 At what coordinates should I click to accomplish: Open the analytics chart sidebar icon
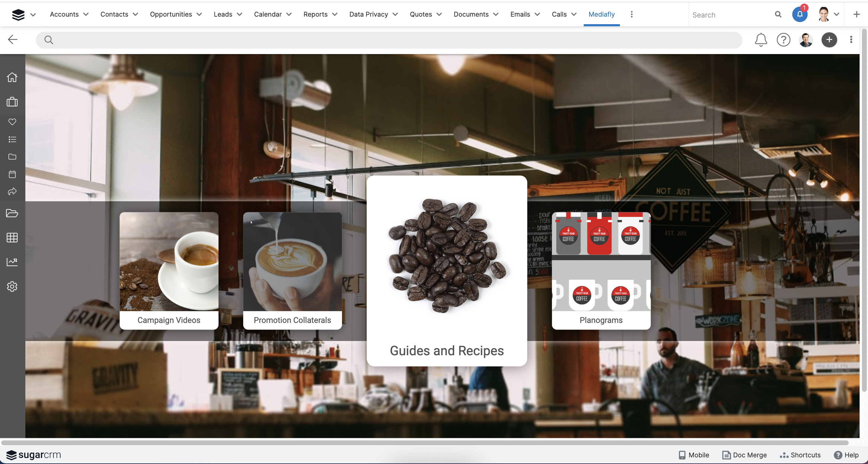tap(12, 262)
